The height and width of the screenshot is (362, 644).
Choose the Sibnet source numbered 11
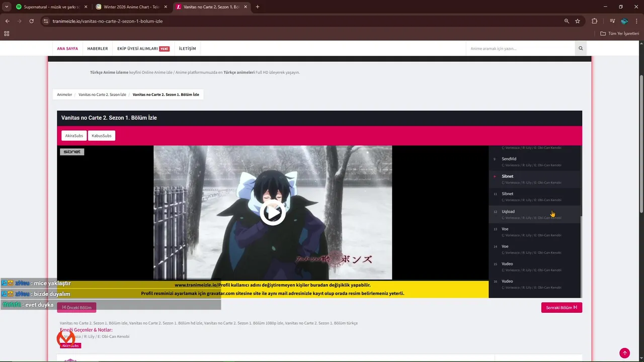click(x=535, y=197)
